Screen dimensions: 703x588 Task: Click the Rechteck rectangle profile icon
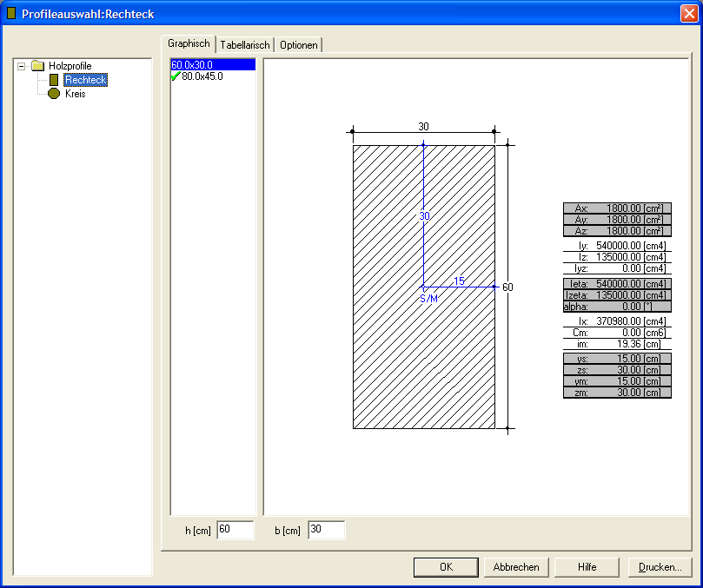point(54,80)
